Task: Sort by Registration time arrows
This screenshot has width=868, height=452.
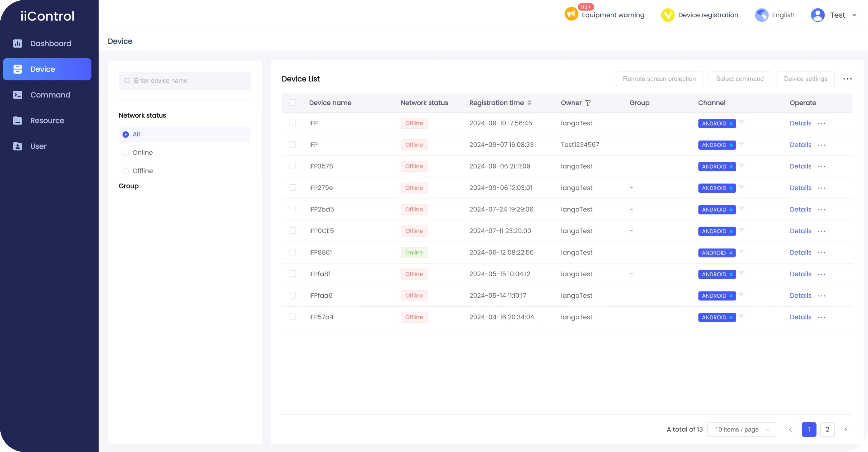Action: 530,102
